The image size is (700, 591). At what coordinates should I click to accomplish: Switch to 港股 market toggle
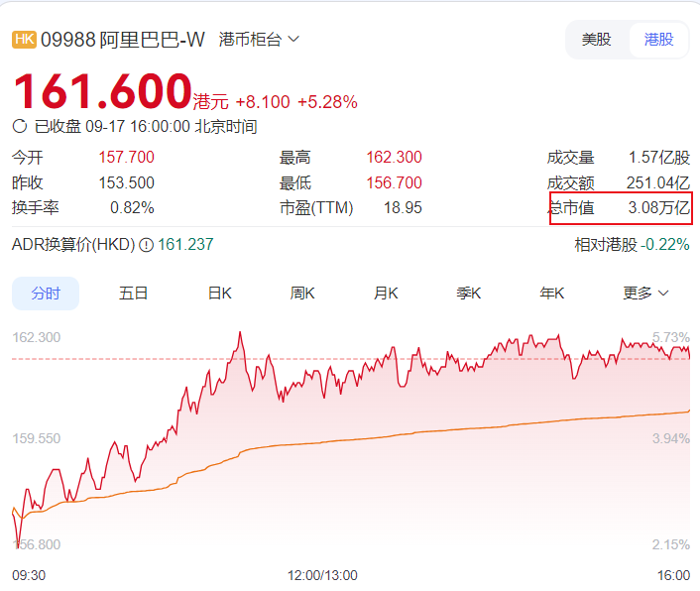coord(658,40)
